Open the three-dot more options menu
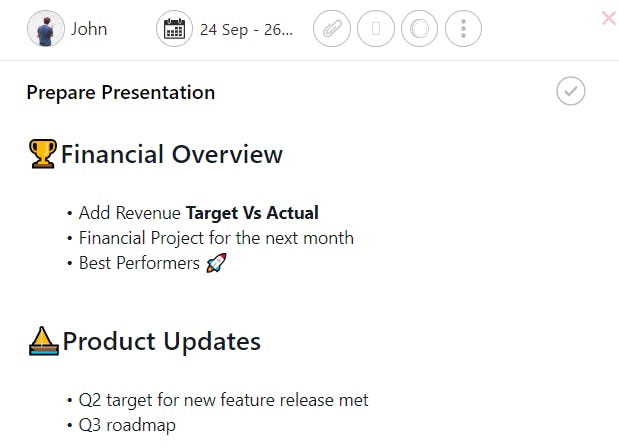 tap(463, 29)
